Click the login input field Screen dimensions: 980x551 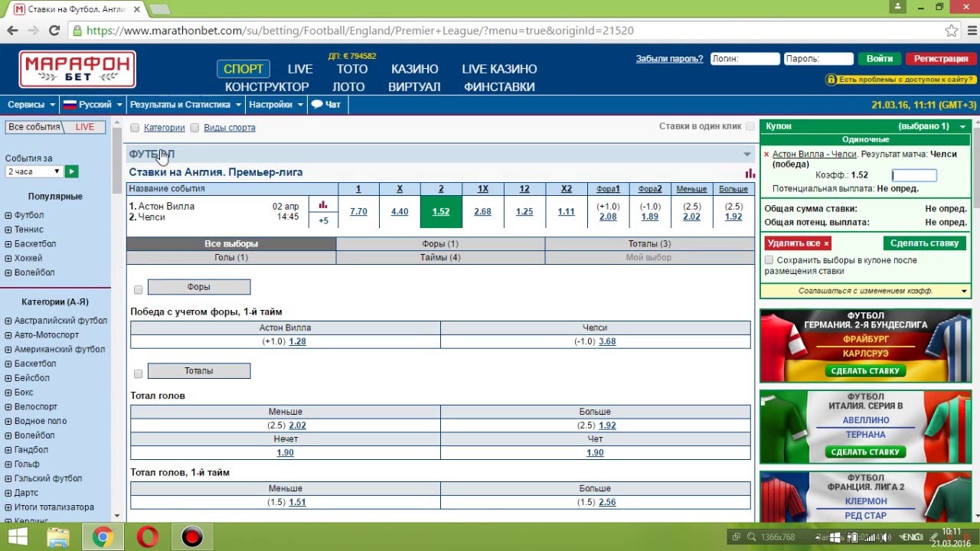click(x=745, y=59)
